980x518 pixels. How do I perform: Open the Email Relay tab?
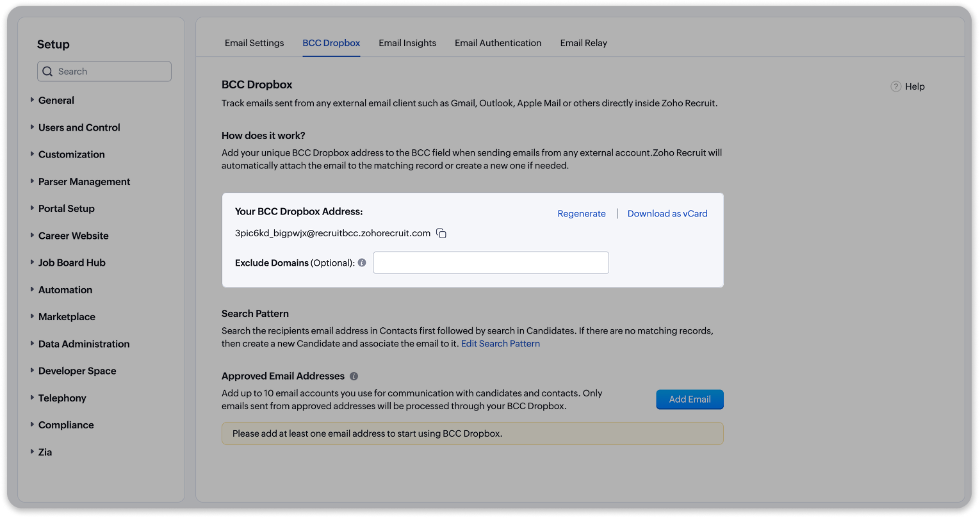(x=584, y=43)
